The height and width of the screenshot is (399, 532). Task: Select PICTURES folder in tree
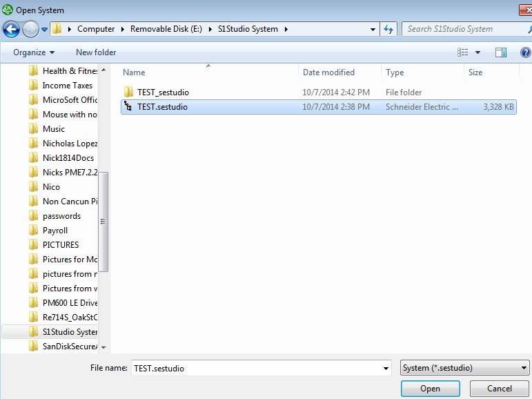[61, 245]
